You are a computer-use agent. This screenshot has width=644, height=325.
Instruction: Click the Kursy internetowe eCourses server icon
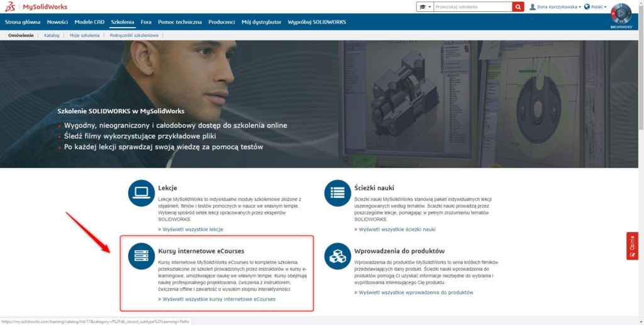[x=142, y=256]
